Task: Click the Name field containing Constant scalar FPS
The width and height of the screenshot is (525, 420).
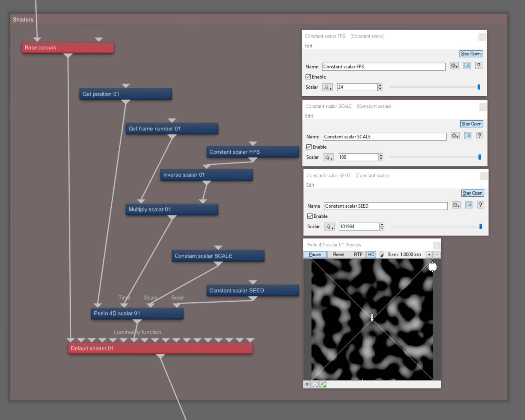Action: (384, 67)
